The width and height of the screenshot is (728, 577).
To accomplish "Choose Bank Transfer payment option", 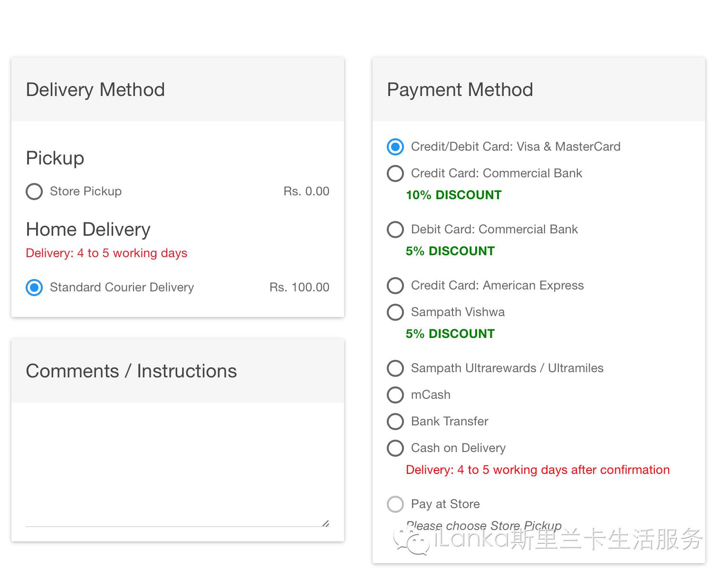I will click(395, 422).
